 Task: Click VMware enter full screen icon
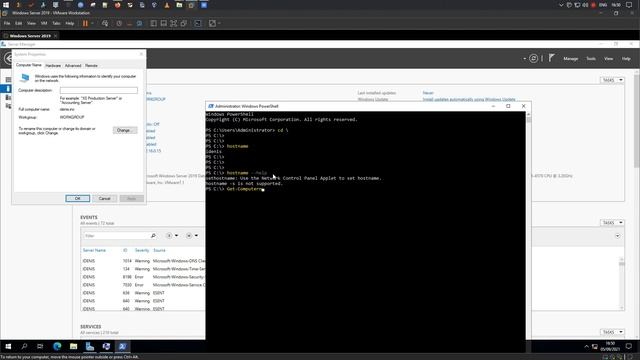coord(173,24)
